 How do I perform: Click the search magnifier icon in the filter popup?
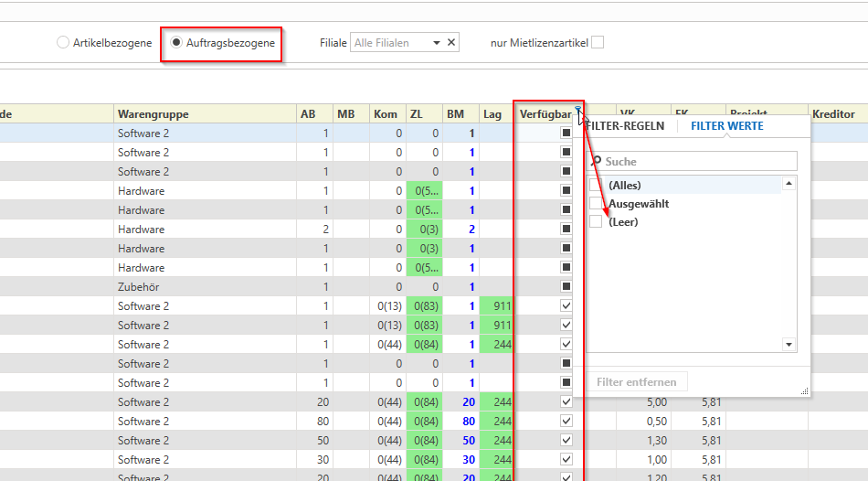[597, 162]
